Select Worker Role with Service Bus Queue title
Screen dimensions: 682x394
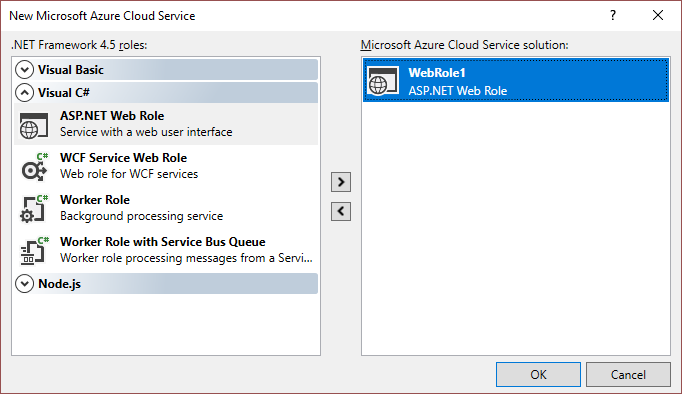163,241
